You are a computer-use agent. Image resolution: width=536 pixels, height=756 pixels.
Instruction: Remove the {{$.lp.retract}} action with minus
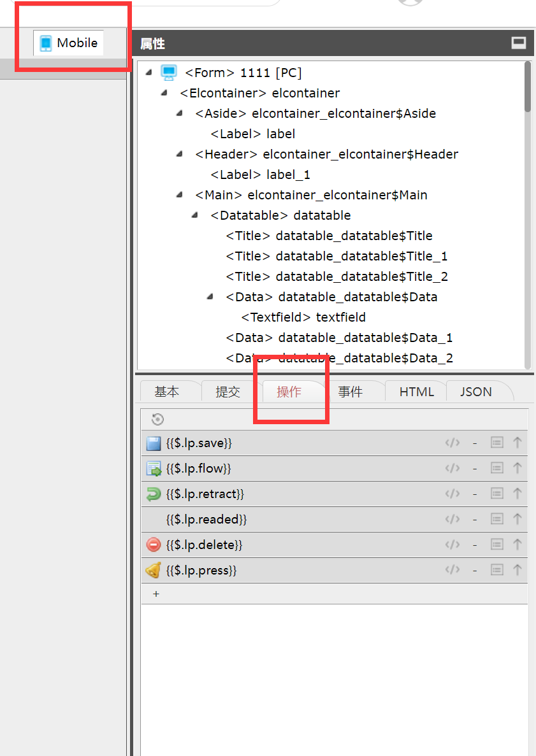475,494
